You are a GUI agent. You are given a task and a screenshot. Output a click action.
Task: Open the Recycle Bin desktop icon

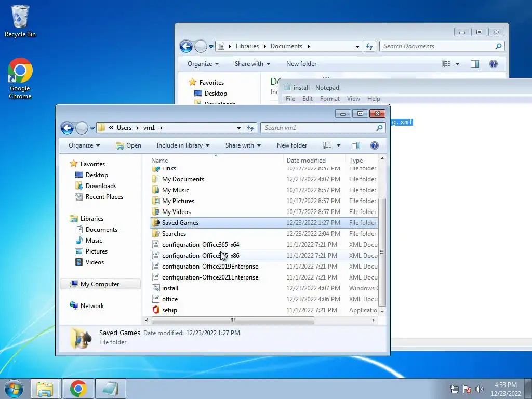click(20, 21)
